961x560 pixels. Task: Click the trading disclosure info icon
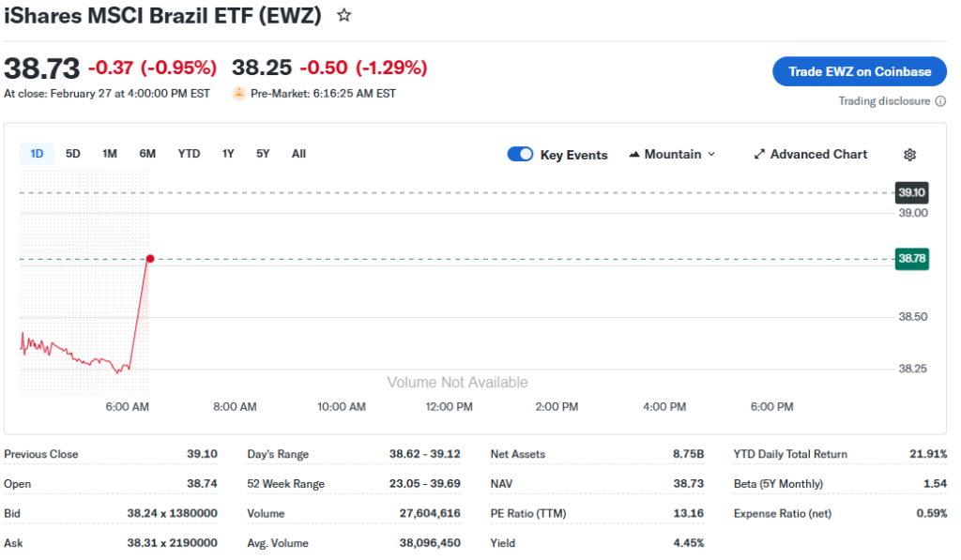941,101
